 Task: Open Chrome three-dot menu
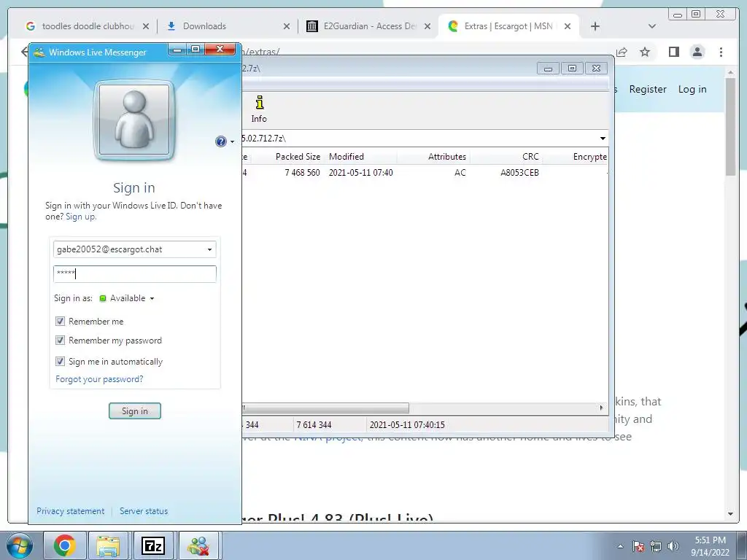[x=721, y=52]
